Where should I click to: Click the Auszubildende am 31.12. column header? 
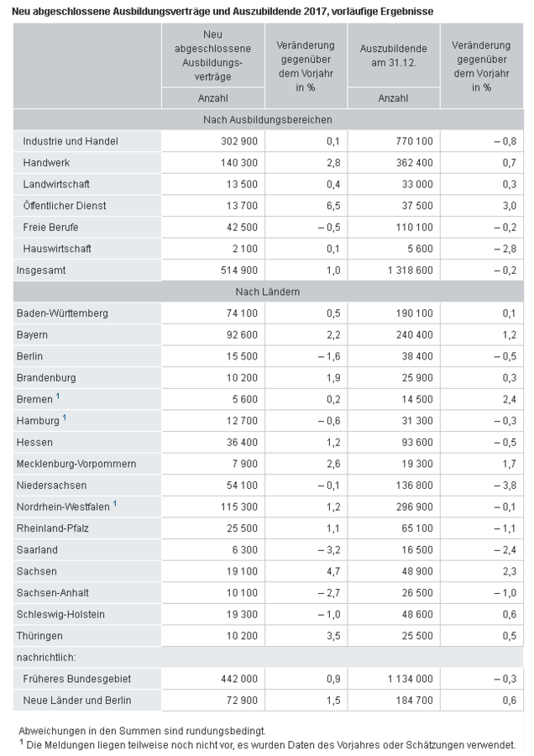pos(393,55)
